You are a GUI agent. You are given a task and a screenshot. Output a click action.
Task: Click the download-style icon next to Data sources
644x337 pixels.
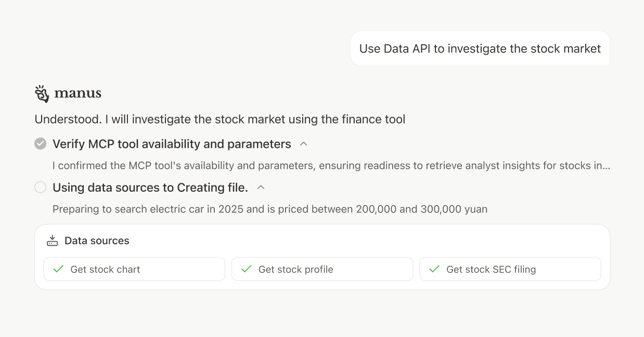[x=52, y=240]
